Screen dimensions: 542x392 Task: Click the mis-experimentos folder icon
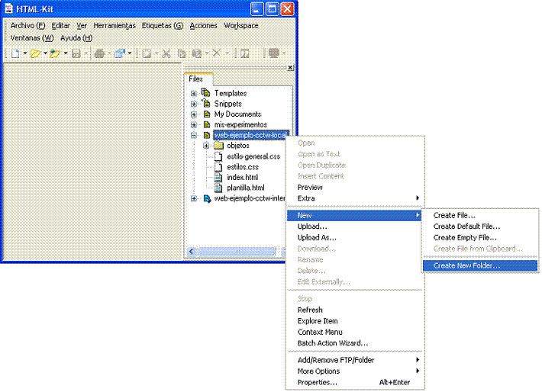(x=207, y=124)
